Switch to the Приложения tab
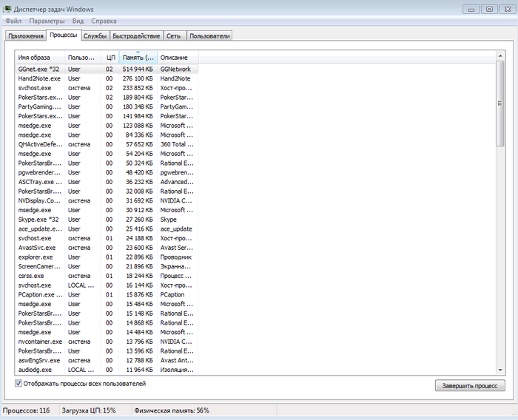Image resolution: width=518 pixels, height=420 pixels. pyautogui.click(x=26, y=36)
